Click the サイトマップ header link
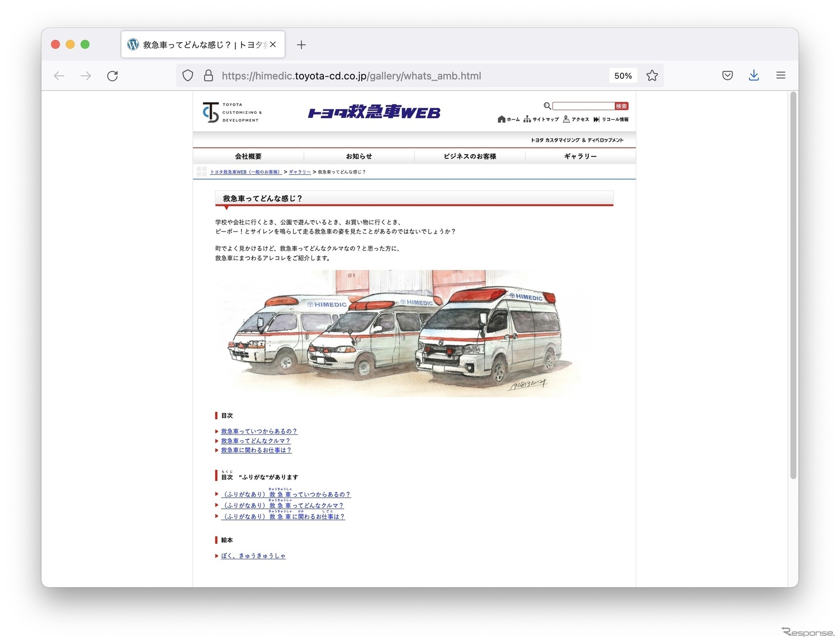 coord(541,119)
